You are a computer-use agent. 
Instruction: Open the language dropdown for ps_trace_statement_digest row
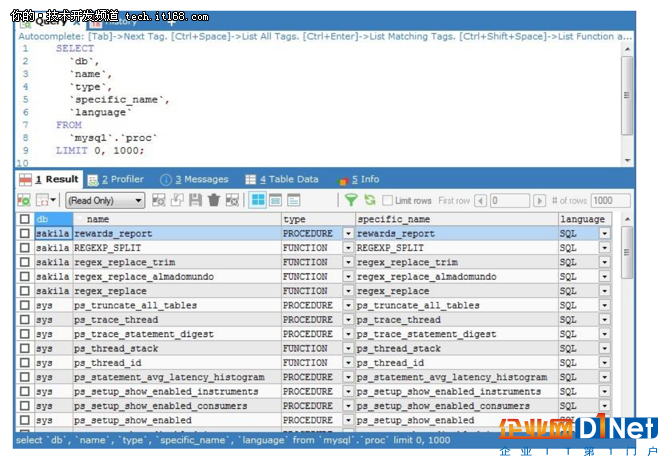(604, 334)
